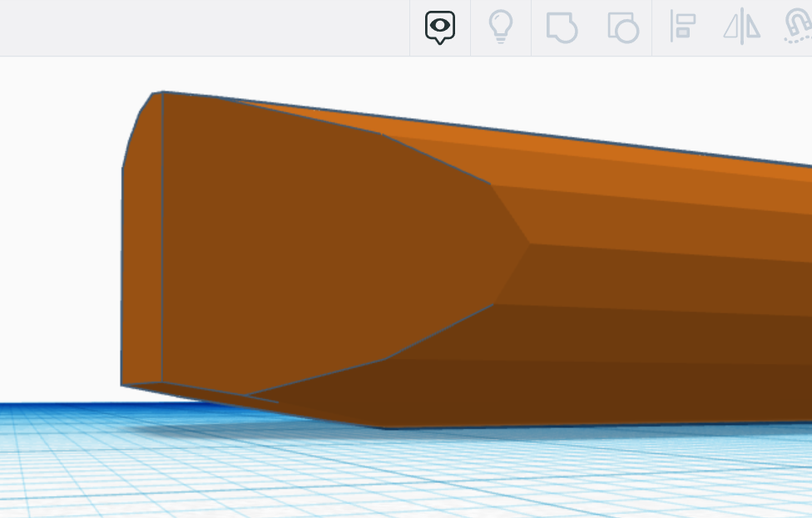Toggle notes visibility eye icon
Image resolution: width=812 pixels, height=518 pixels.
pos(440,27)
